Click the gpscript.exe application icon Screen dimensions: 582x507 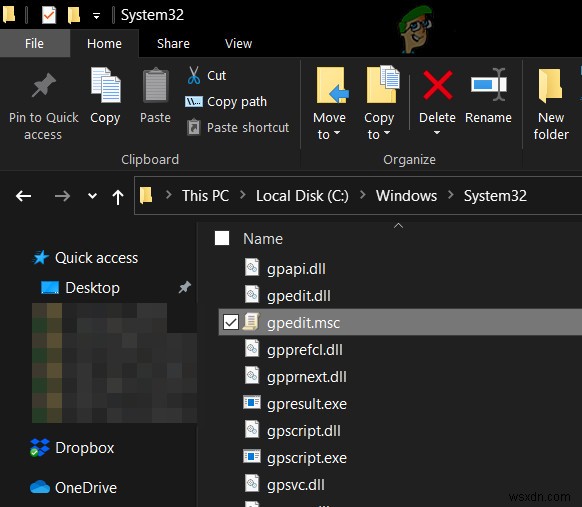pyautogui.click(x=252, y=456)
